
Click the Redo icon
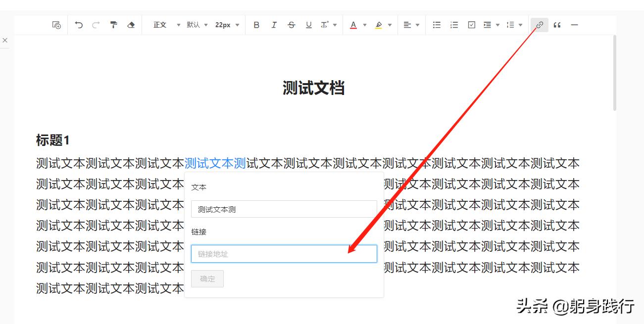point(96,25)
